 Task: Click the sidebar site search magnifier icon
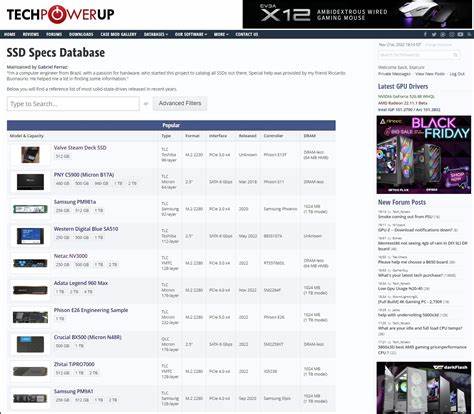click(455, 55)
